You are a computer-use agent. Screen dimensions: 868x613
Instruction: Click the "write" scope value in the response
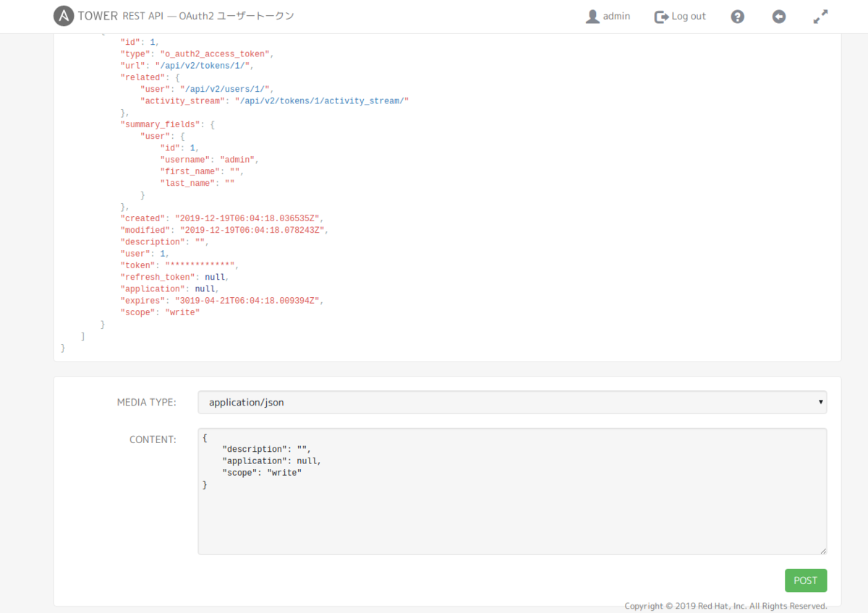[182, 312]
